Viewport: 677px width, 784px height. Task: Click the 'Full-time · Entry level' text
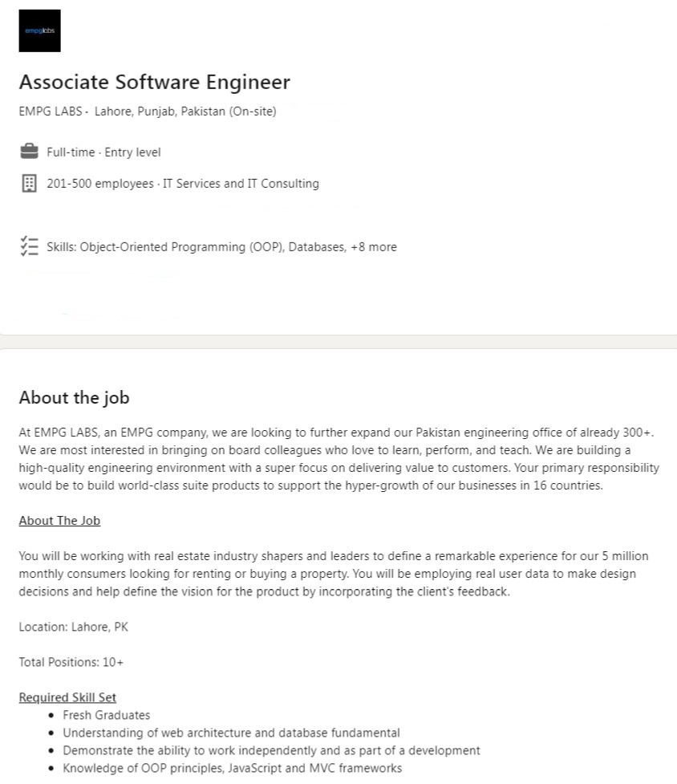[103, 152]
